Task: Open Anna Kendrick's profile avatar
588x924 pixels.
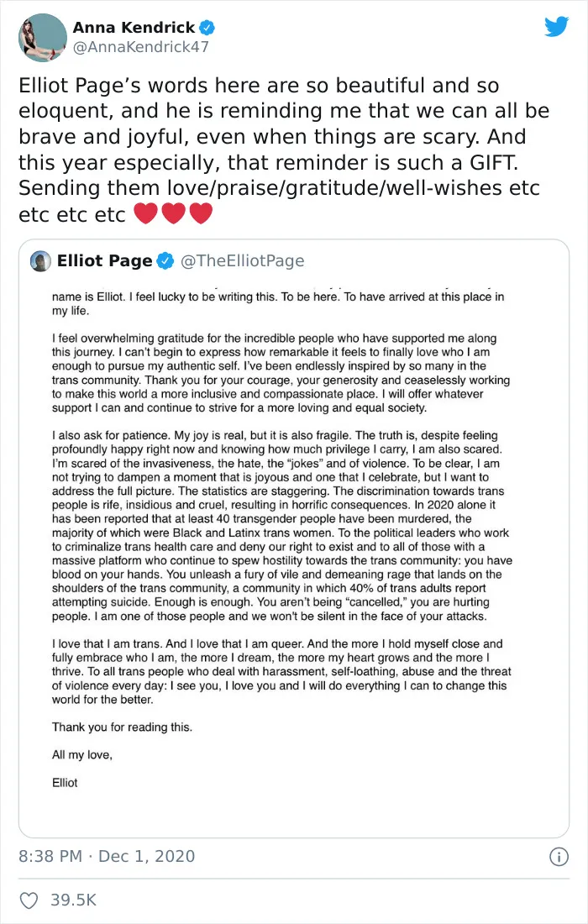Action: coord(43,38)
